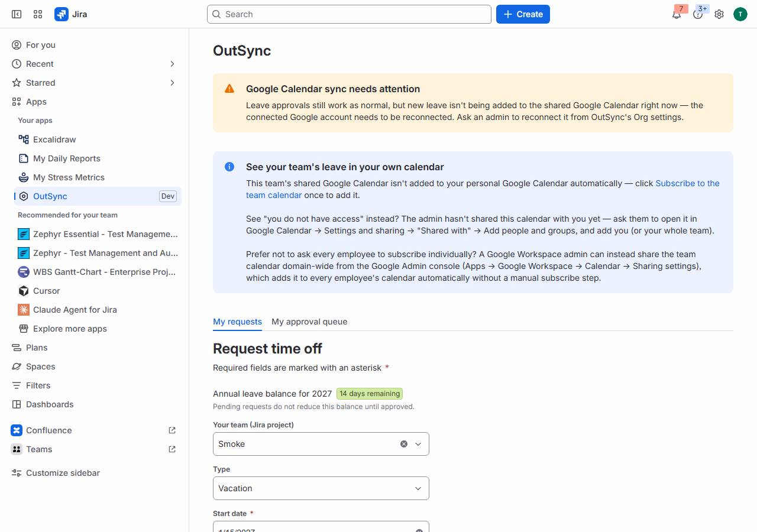The height and width of the screenshot is (532, 757).
Task: Open My Daily Reports app
Action: pyautogui.click(x=98, y=158)
